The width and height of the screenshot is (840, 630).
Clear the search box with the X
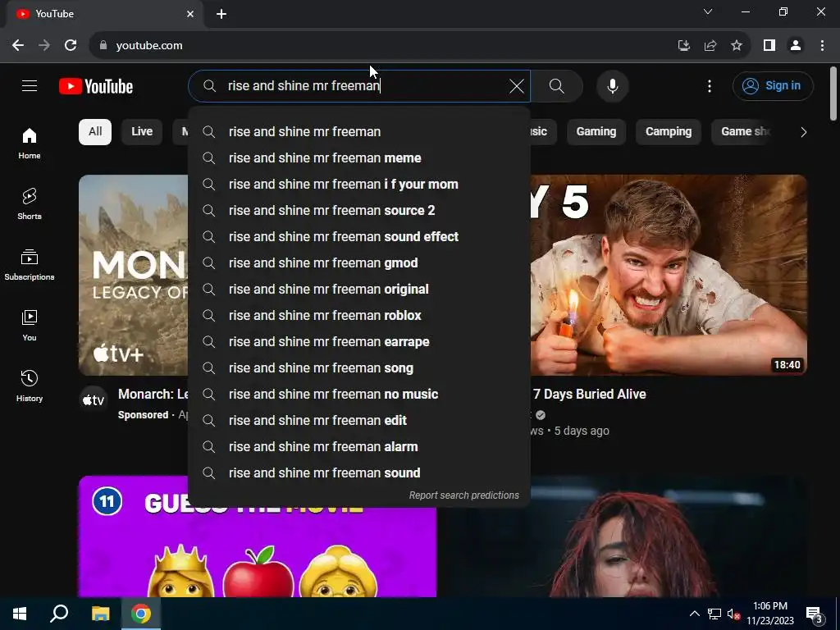(x=517, y=85)
